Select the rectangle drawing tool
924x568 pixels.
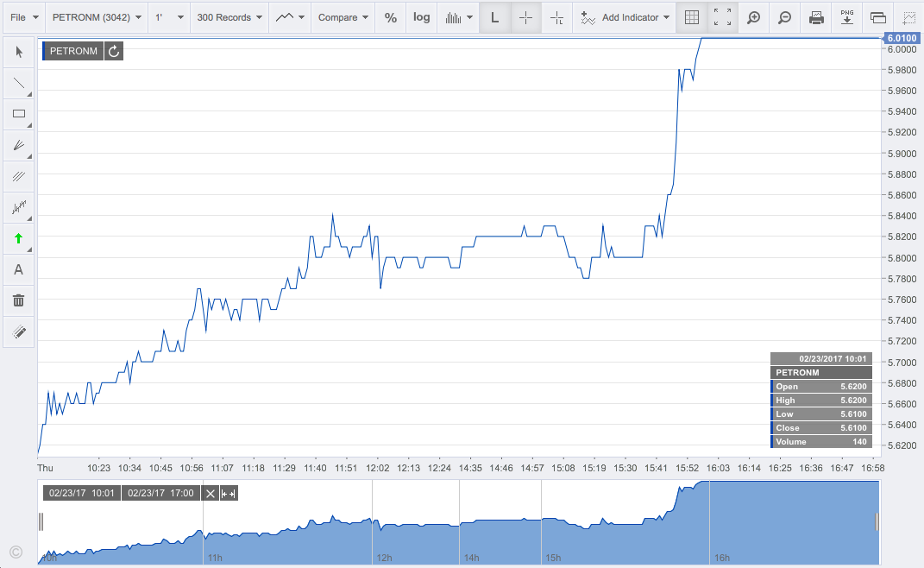(19, 114)
